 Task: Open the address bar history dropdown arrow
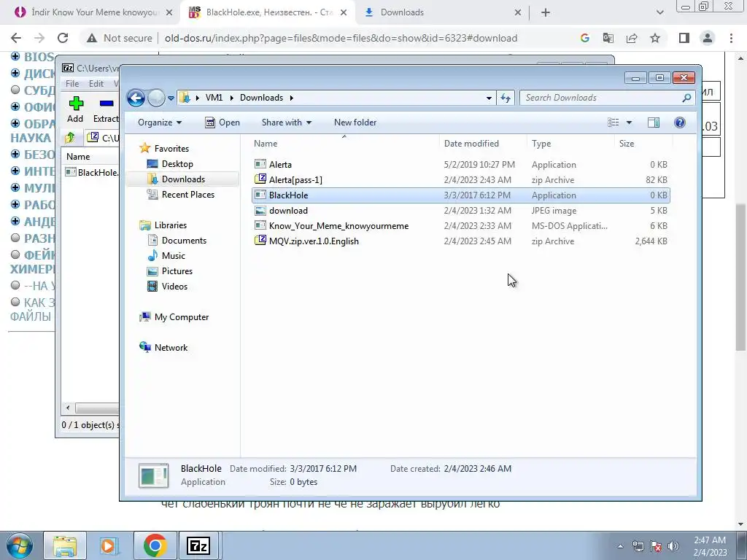pyautogui.click(x=489, y=98)
